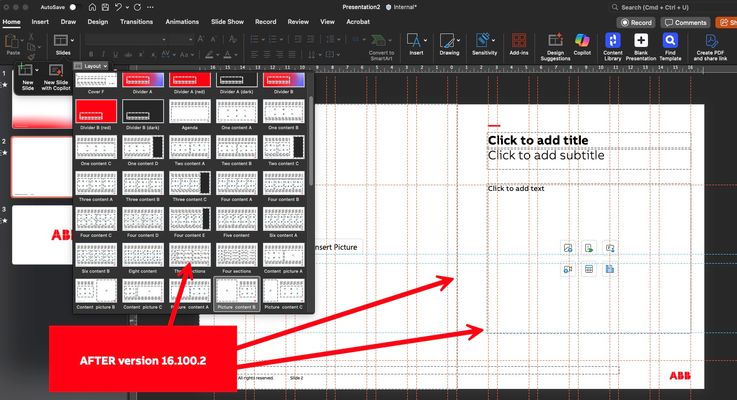This screenshot has height=400, width=737.
Task: Switch to the Insert tab
Action: 40,22
